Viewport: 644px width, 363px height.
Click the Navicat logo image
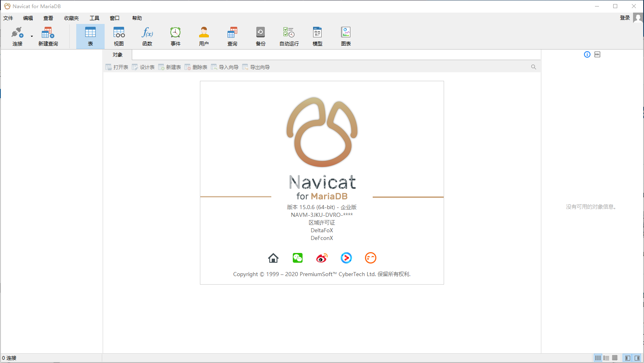click(x=322, y=132)
